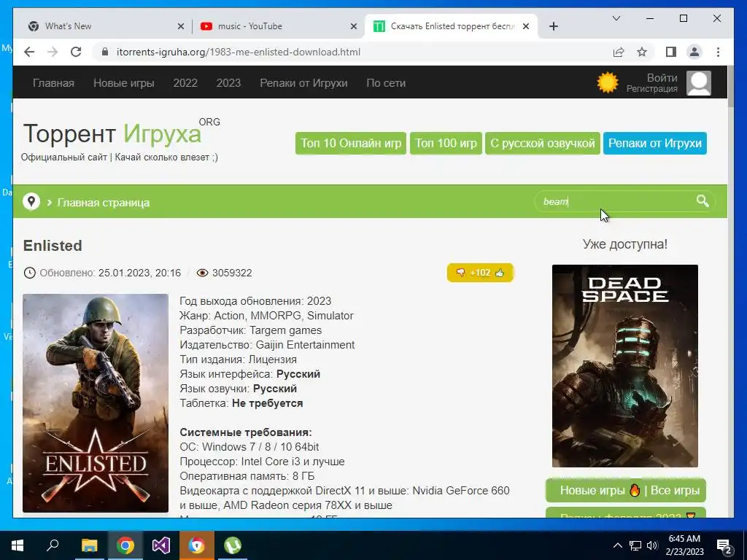Open Chrome side panel icon
The width and height of the screenshot is (747, 560).
pyautogui.click(x=671, y=52)
